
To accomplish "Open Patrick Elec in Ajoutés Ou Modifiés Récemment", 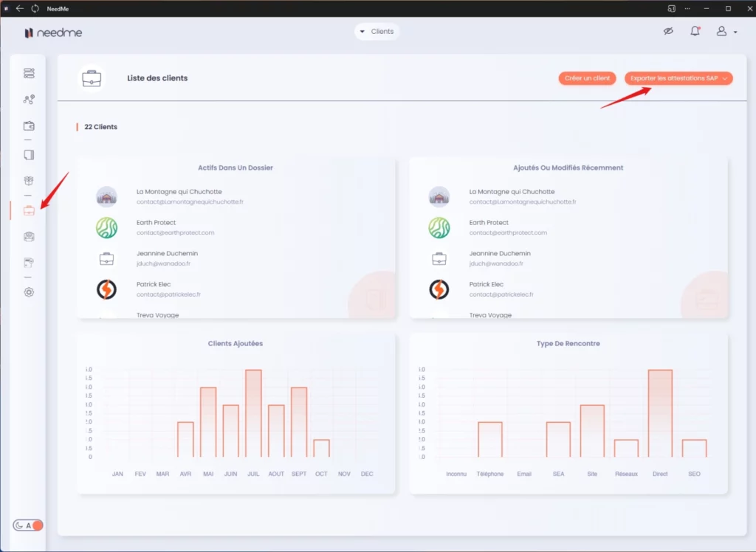I will 486,285.
